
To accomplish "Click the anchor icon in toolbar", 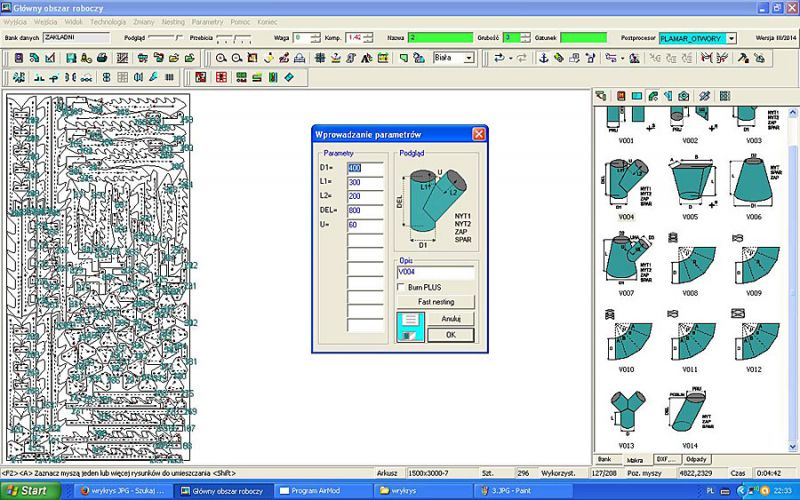I will (x=543, y=58).
